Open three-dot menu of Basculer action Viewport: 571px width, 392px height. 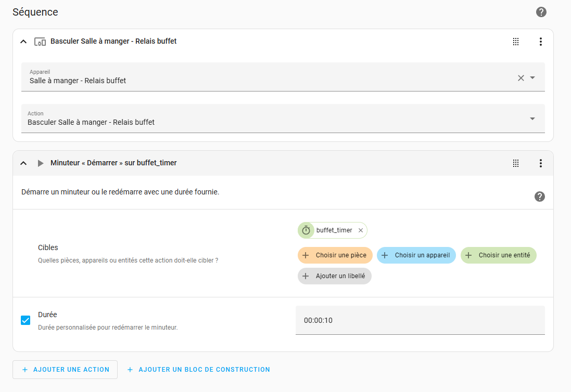541,42
